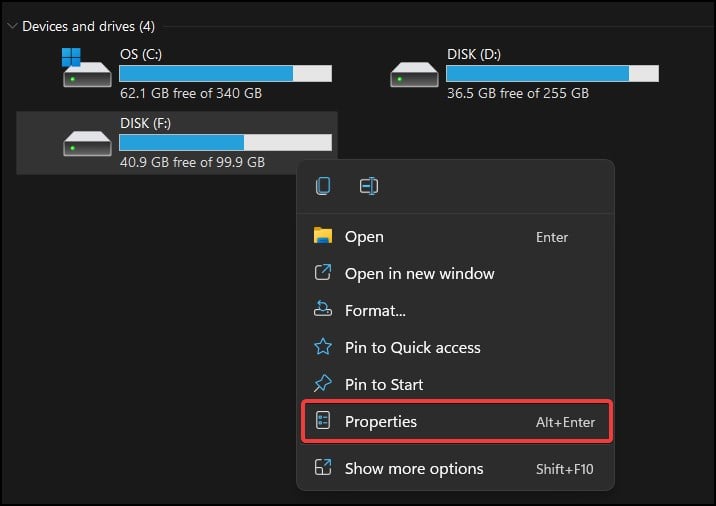716x506 pixels.
Task: Collapse the Devices and drives section
Action: click(12, 26)
